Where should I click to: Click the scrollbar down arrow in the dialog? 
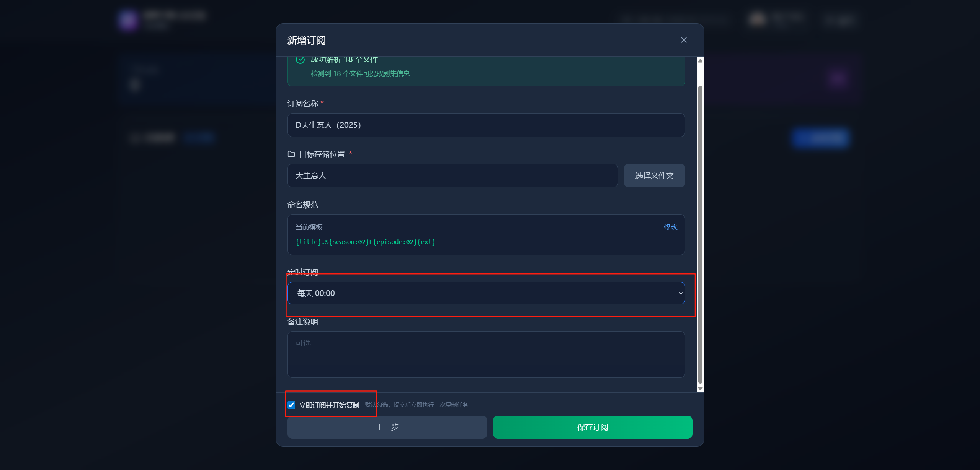pos(700,389)
